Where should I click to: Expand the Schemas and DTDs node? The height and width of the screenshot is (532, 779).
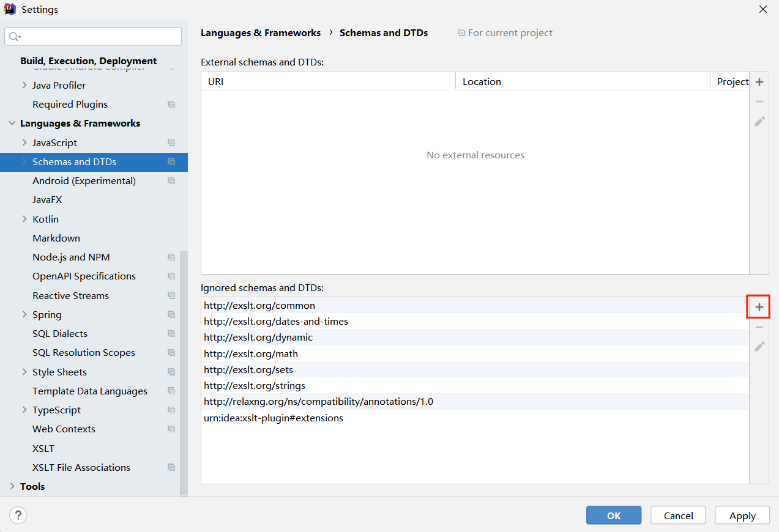(24, 162)
